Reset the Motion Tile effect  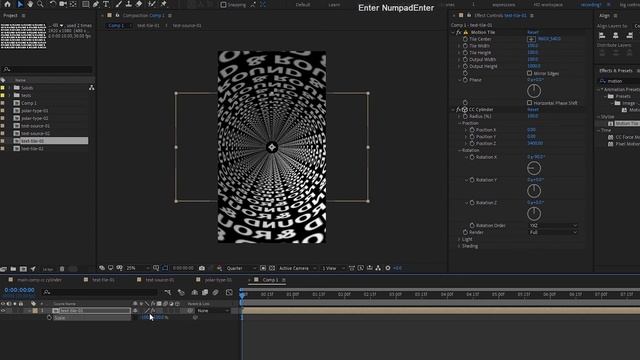coord(533,32)
